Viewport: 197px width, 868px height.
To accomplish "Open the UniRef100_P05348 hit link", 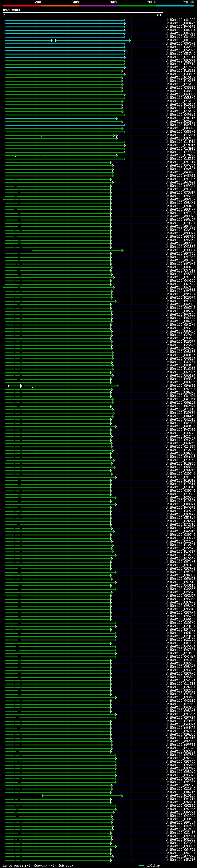I will click(x=180, y=379).
